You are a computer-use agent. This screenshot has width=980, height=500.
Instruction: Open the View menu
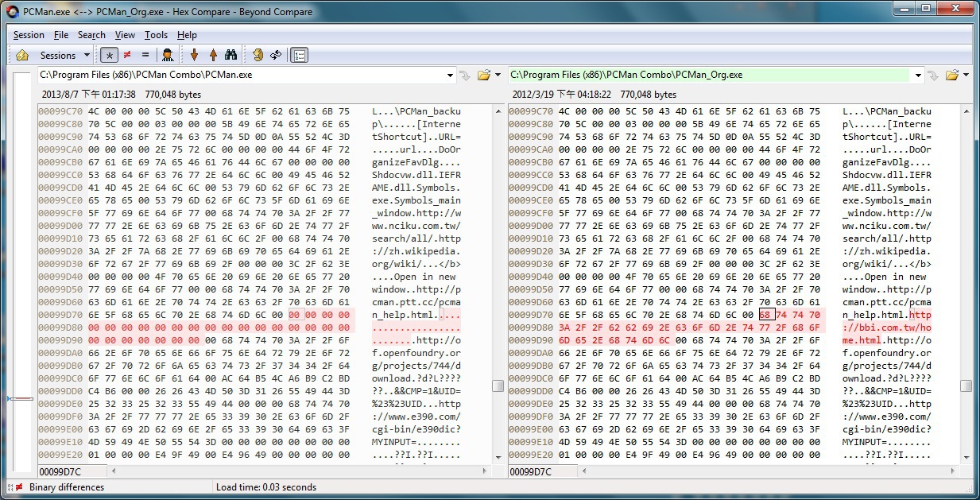pos(125,35)
